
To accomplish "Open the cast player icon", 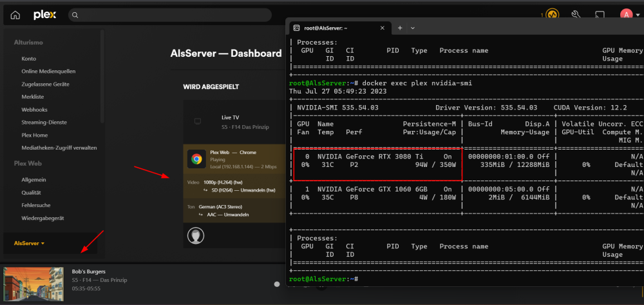I will pos(600,15).
